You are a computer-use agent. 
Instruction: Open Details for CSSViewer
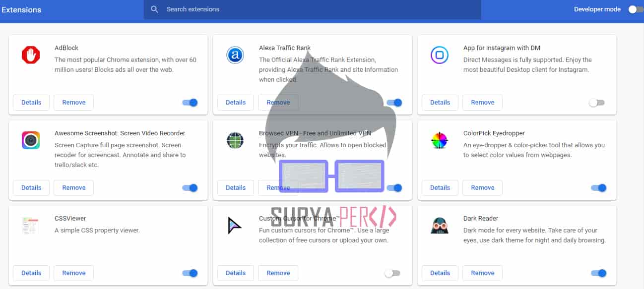click(31, 273)
